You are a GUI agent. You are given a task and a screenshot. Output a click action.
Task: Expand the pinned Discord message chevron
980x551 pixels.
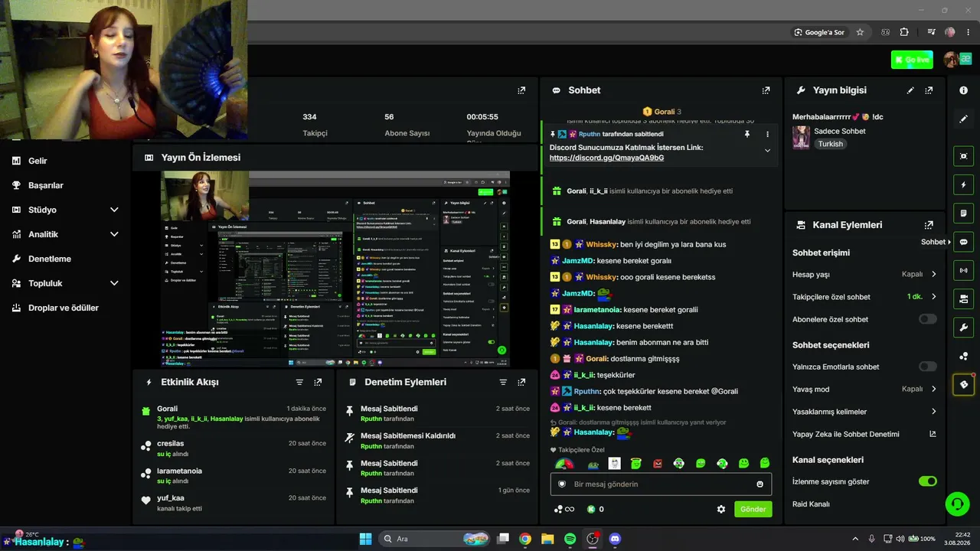click(767, 151)
